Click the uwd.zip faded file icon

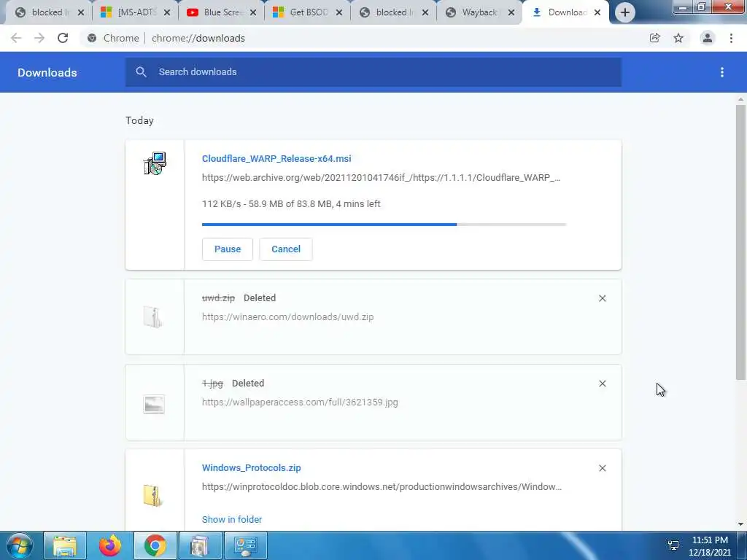pyautogui.click(x=153, y=316)
